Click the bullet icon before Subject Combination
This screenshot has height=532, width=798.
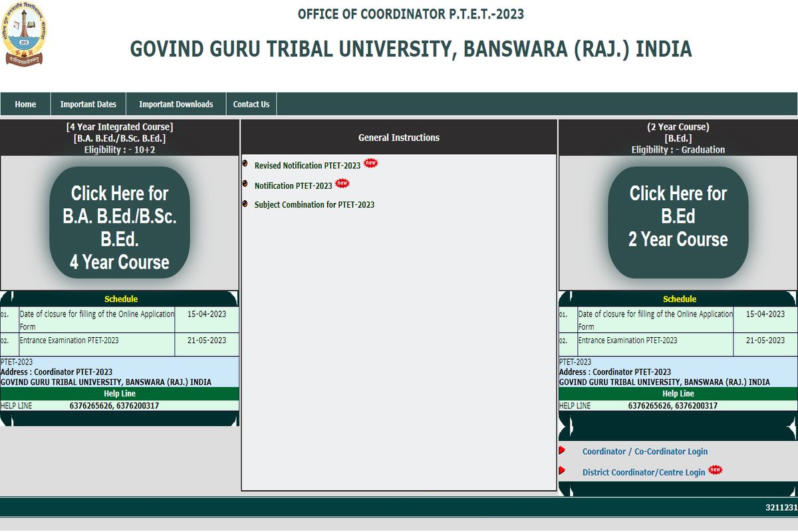(245, 204)
